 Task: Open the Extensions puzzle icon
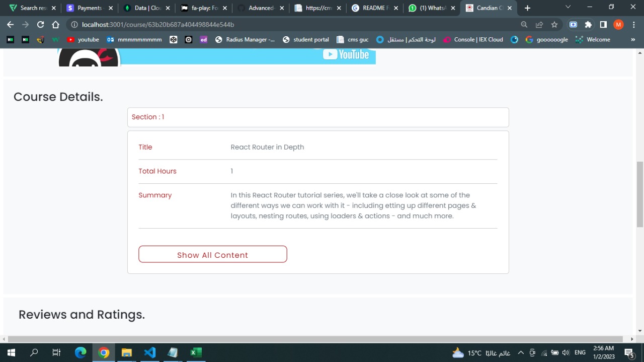click(x=588, y=24)
